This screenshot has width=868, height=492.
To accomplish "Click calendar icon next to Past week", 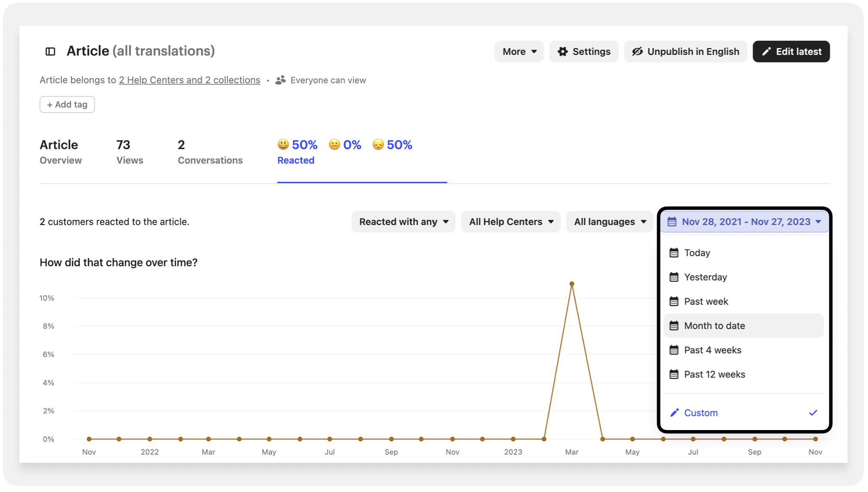I will click(x=674, y=301).
